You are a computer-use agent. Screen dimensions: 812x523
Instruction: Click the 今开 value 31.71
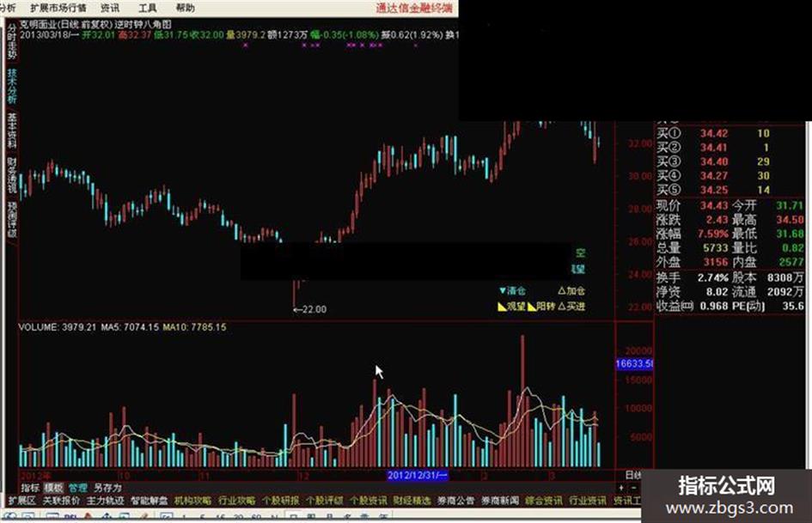789,206
